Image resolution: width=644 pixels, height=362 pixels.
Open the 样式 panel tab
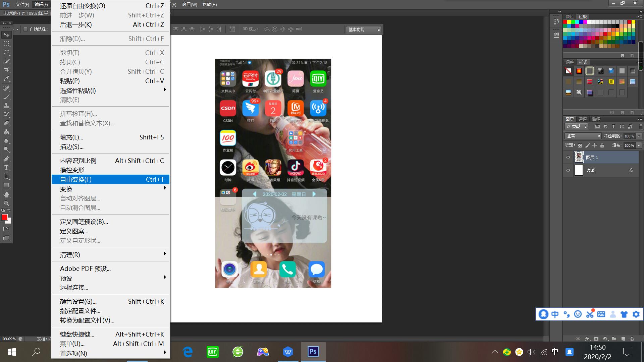(x=583, y=62)
